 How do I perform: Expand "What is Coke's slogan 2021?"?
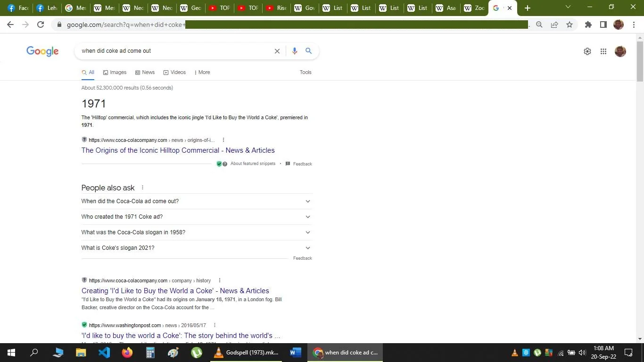click(197, 248)
